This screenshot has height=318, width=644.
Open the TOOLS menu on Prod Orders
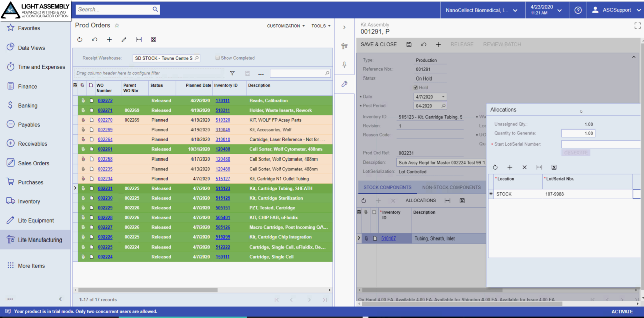click(320, 26)
